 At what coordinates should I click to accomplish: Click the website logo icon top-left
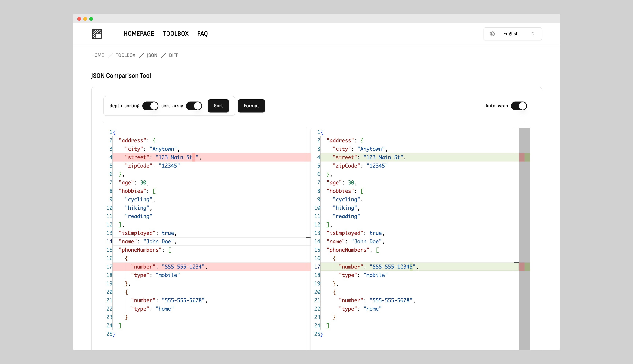(97, 33)
